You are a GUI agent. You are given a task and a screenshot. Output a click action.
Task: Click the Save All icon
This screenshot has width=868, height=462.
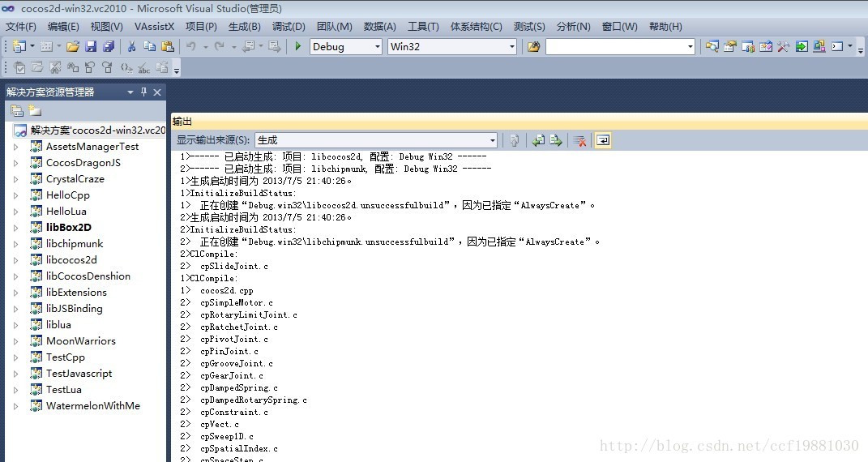[x=109, y=46]
